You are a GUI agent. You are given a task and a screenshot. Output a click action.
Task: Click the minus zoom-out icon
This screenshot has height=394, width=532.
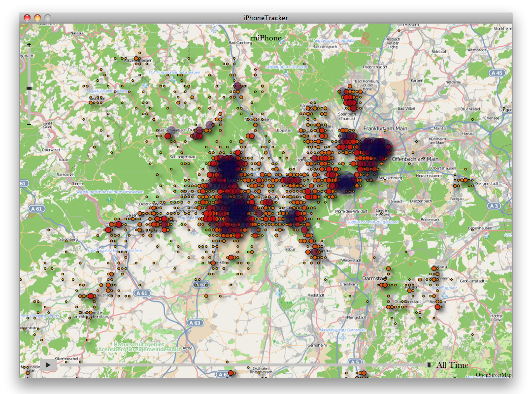[x=29, y=124]
